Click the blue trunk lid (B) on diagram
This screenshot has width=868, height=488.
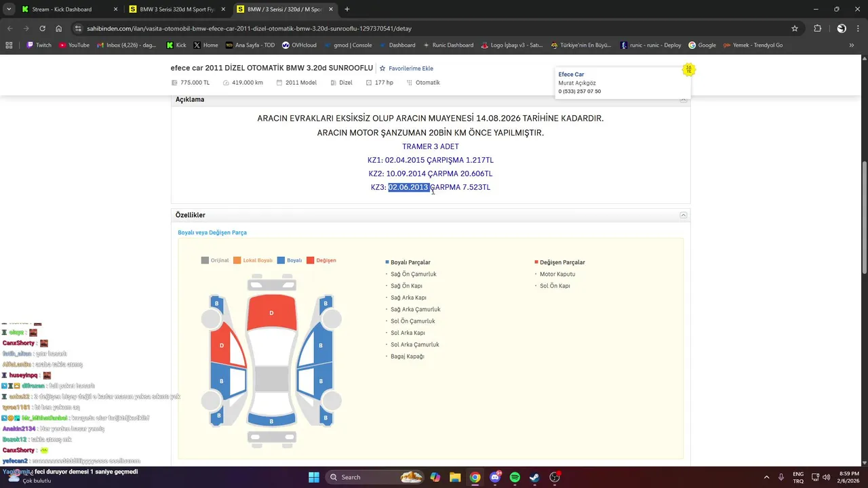271,421
